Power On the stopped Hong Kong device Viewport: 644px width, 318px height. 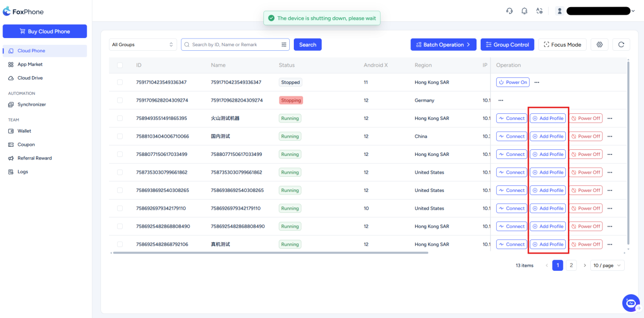click(x=513, y=82)
